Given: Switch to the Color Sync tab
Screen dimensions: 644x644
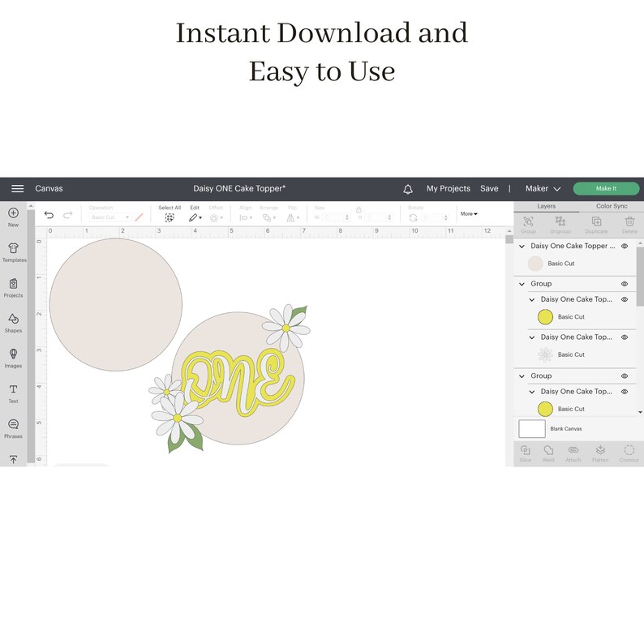Looking at the screenshot, I should pos(612,206).
